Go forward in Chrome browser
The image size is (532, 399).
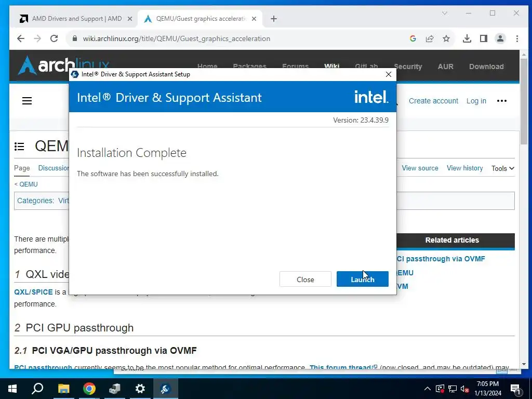pos(37,38)
